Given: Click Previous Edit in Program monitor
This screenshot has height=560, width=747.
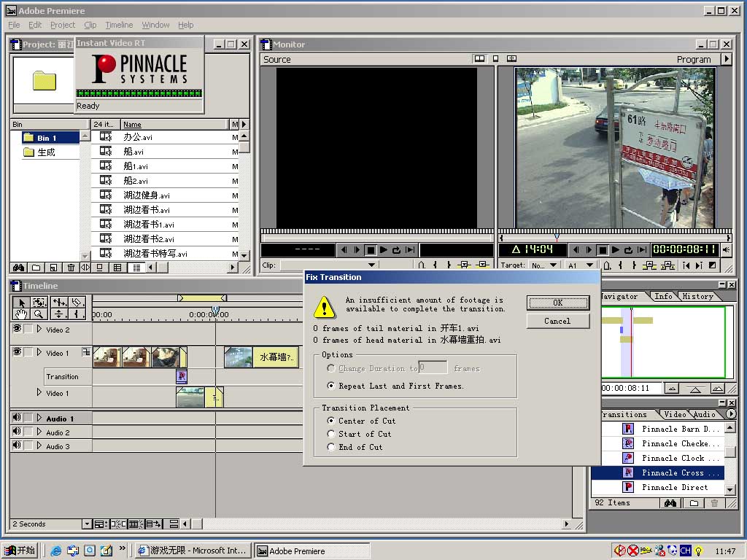Looking at the screenshot, I should 686,265.
